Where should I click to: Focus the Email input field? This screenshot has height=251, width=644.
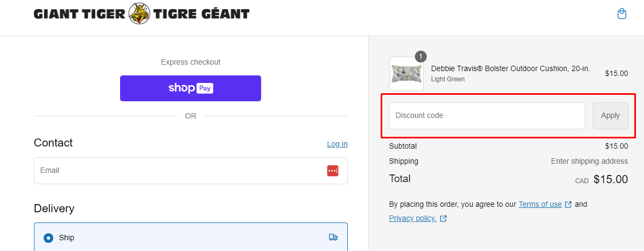[x=191, y=171]
